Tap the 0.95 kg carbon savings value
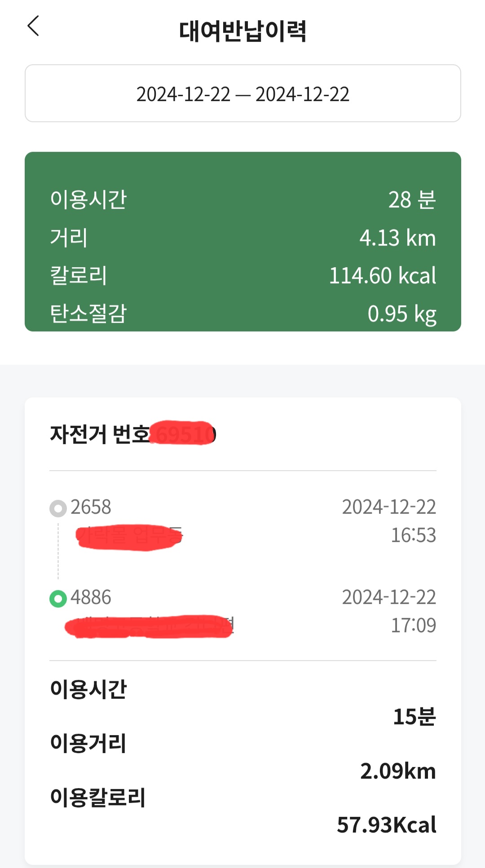This screenshot has width=485, height=868. (401, 314)
